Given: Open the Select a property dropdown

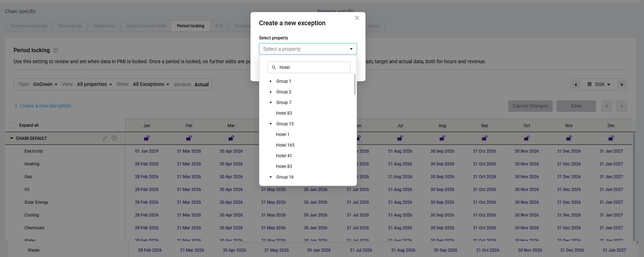Looking at the screenshot, I should click(308, 49).
